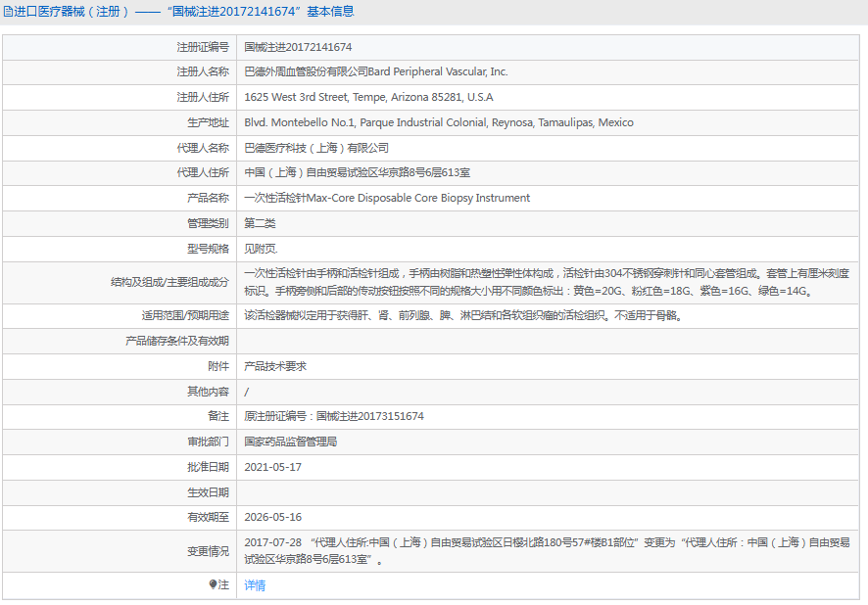This screenshot has height=605, width=868.
Task: Click the 产品名称 row label
Action: coord(208,198)
